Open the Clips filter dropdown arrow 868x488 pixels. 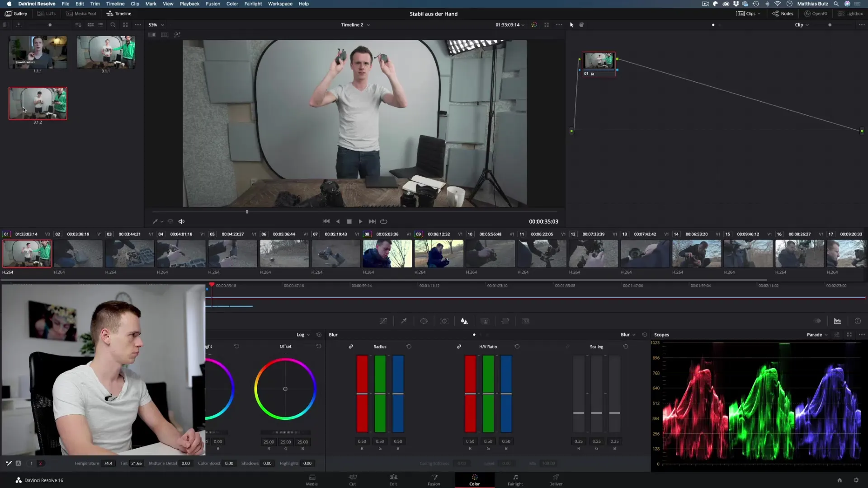pos(759,14)
